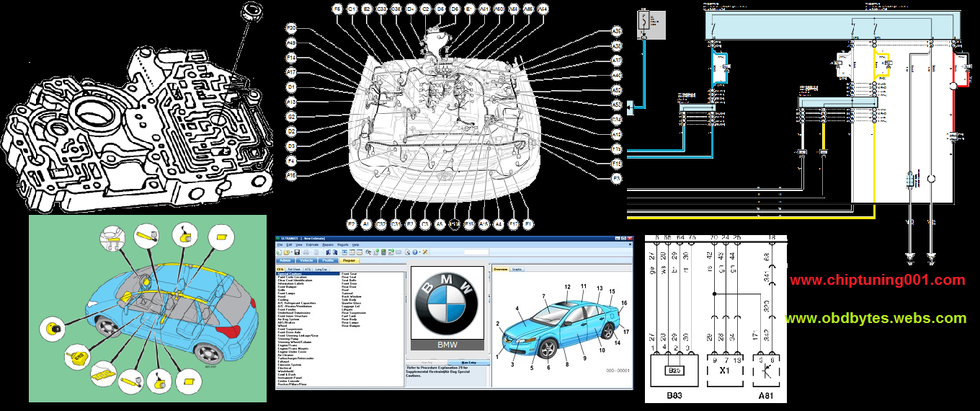Expand the dropdown arrow next to Help icon
This screenshot has height=411, width=980.
[420, 252]
